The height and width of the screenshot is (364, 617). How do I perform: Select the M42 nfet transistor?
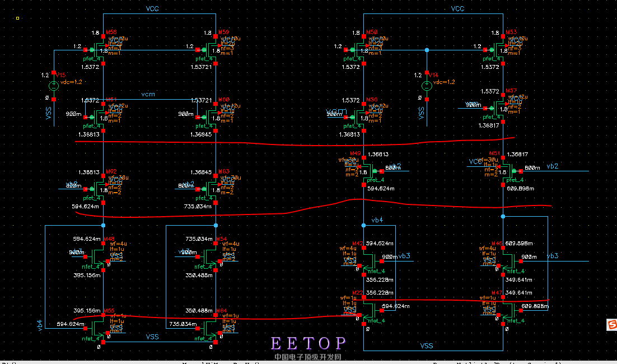368,258
